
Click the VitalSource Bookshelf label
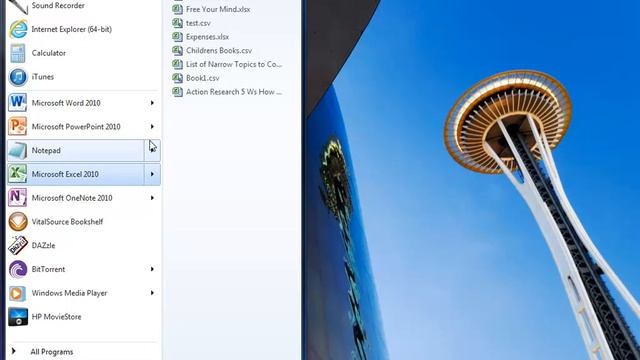[67, 222]
